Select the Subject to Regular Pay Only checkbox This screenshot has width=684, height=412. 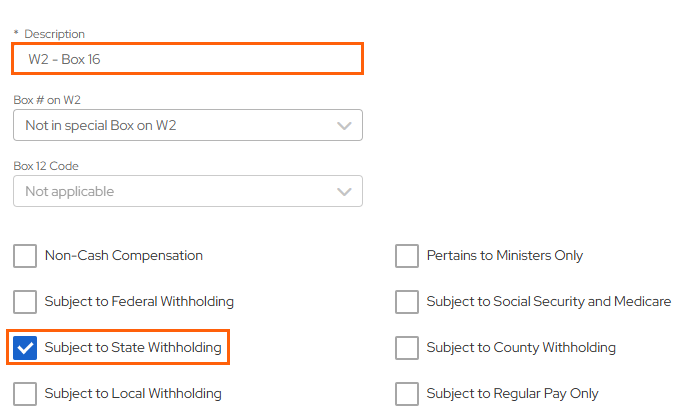[x=407, y=394]
